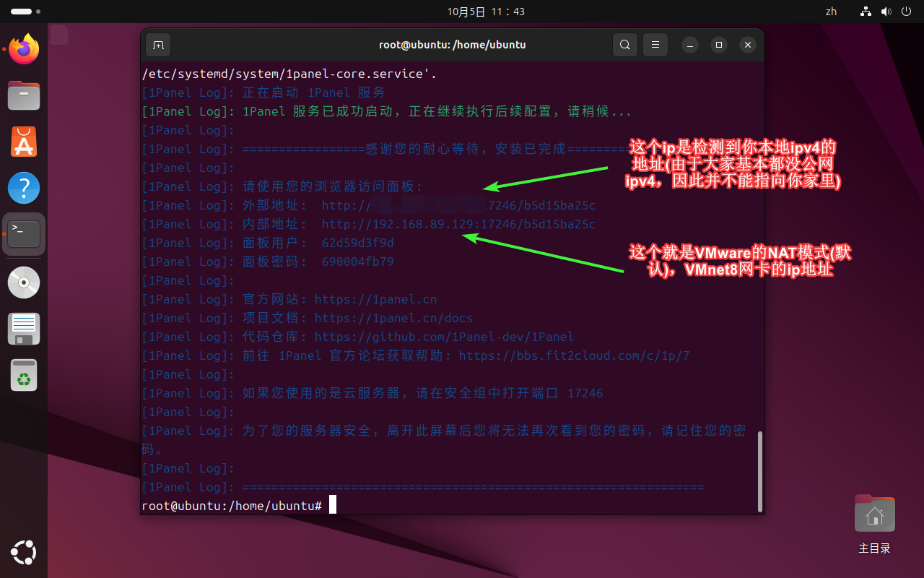Open the bbs.fit2cloud.com forum link

click(x=574, y=355)
